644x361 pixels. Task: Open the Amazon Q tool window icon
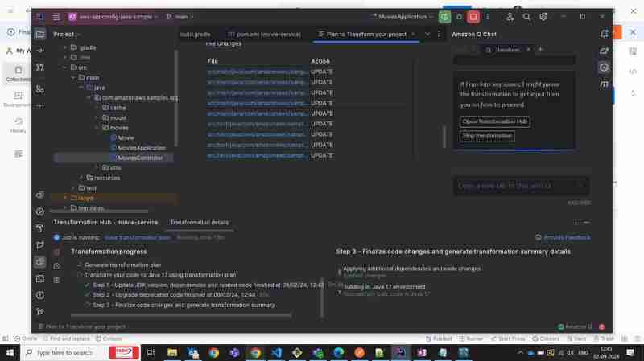604,68
